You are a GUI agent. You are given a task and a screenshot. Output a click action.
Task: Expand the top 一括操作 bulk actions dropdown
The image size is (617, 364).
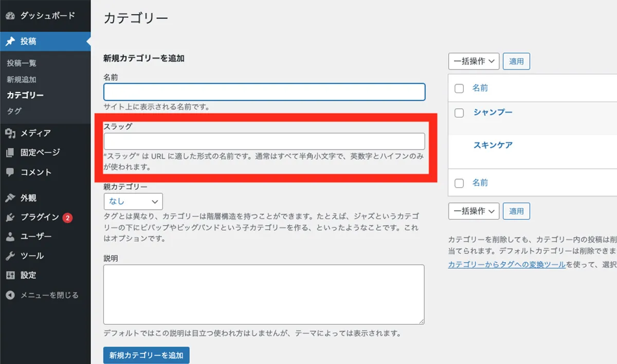474,61
